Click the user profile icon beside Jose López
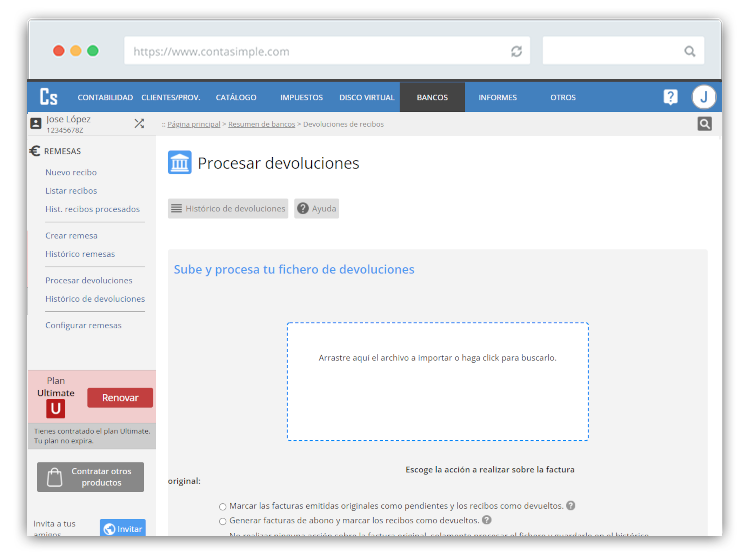The width and height of the screenshot is (750, 552). coord(36,123)
